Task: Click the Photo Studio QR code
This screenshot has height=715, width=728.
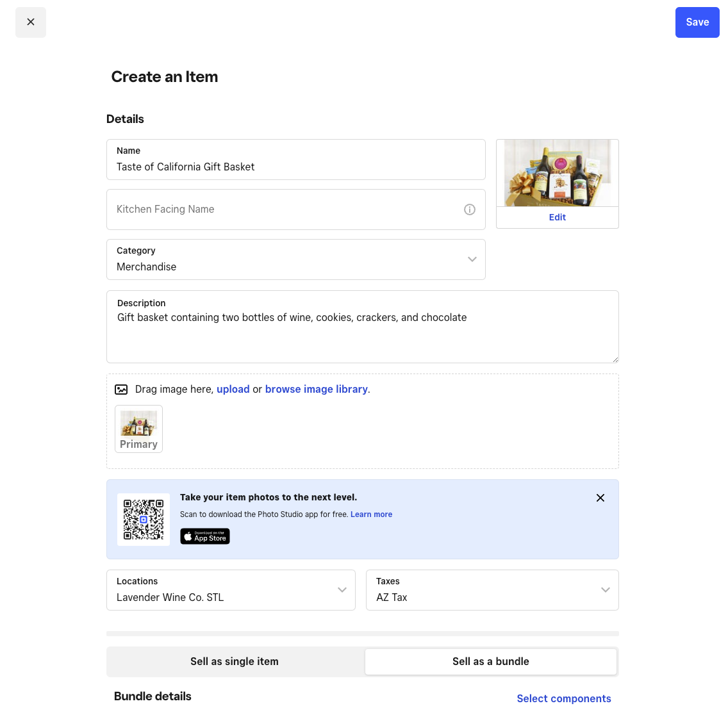Action: point(144,520)
